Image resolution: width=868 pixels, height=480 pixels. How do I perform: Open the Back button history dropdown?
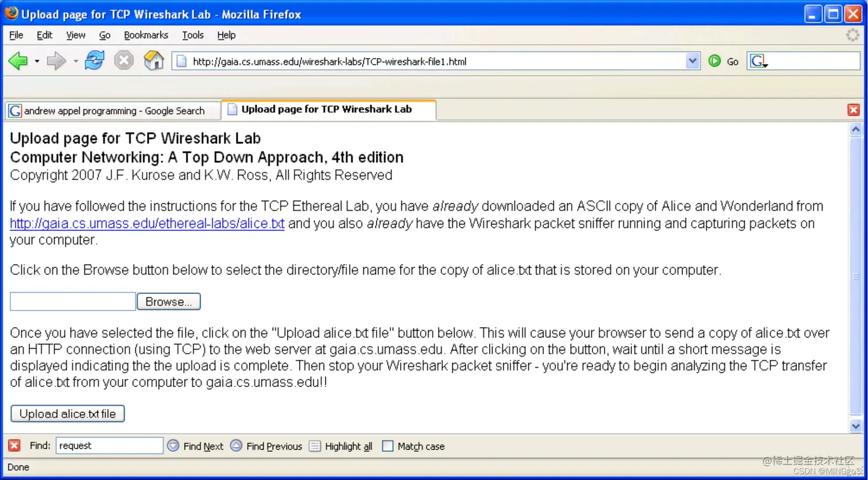point(37,61)
